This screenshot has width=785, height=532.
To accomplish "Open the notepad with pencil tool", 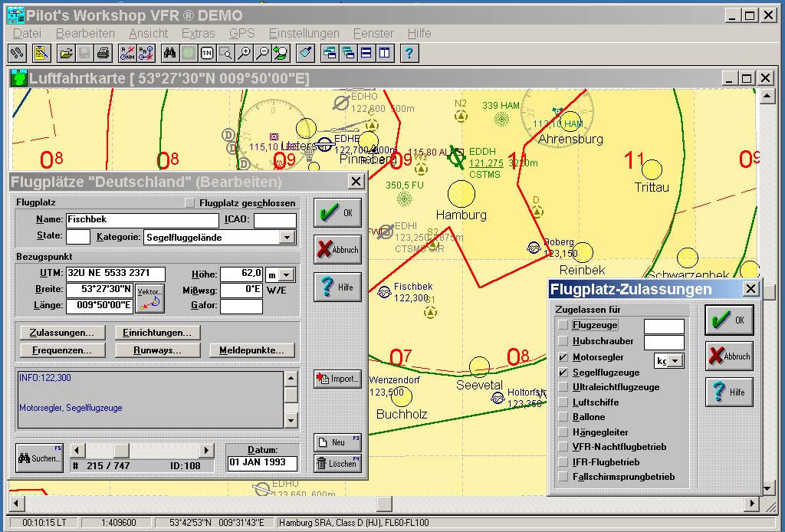I will tap(41, 53).
